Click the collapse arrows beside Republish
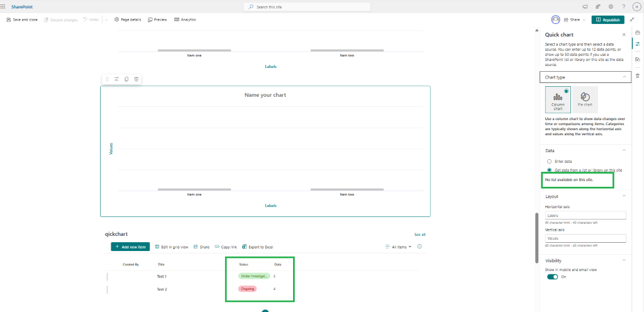This screenshot has height=312, width=644. (632, 19)
